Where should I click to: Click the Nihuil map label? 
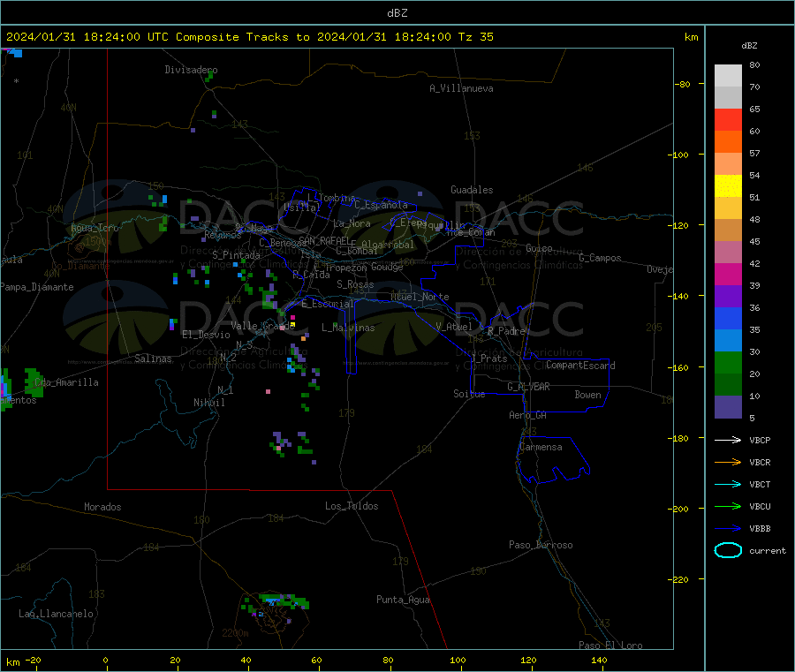(208, 403)
